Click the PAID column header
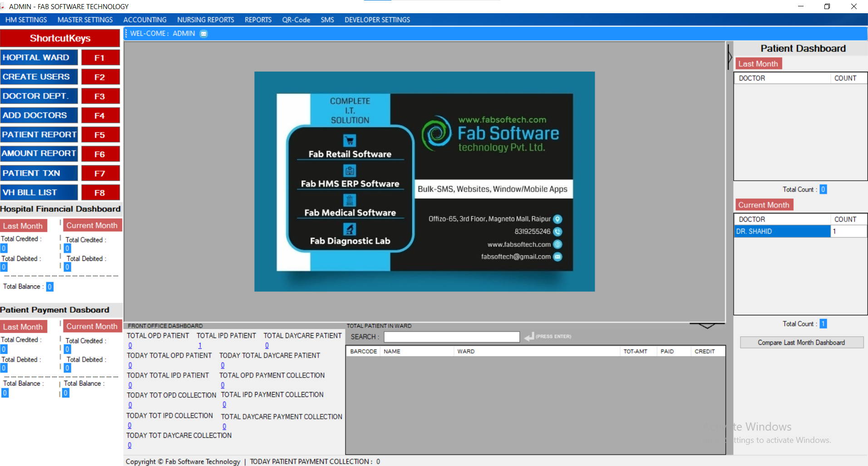The height and width of the screenshot is (466, 868). coord(674,352)
